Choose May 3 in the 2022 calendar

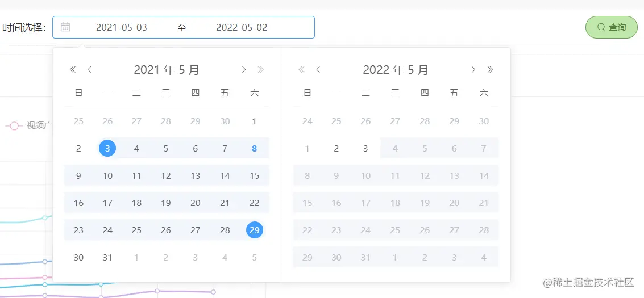tap(365, 149)
